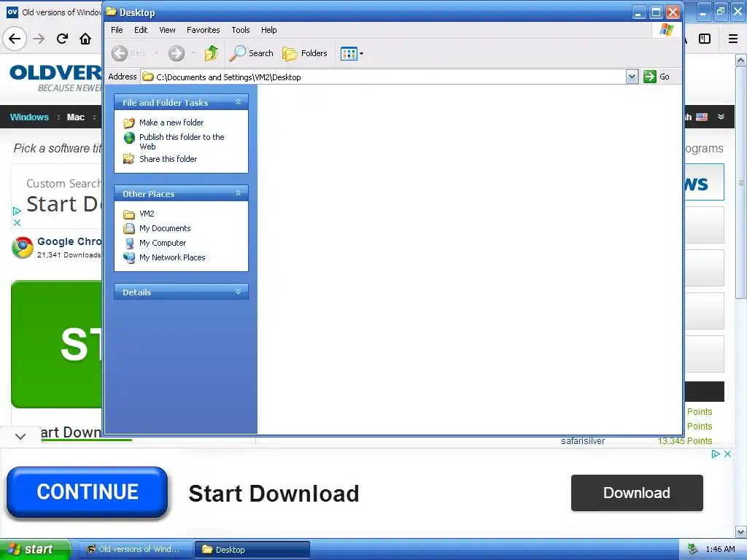Click the browser back arrow button
This screenshot has height=560, width=747.
(x=15, y=39)
